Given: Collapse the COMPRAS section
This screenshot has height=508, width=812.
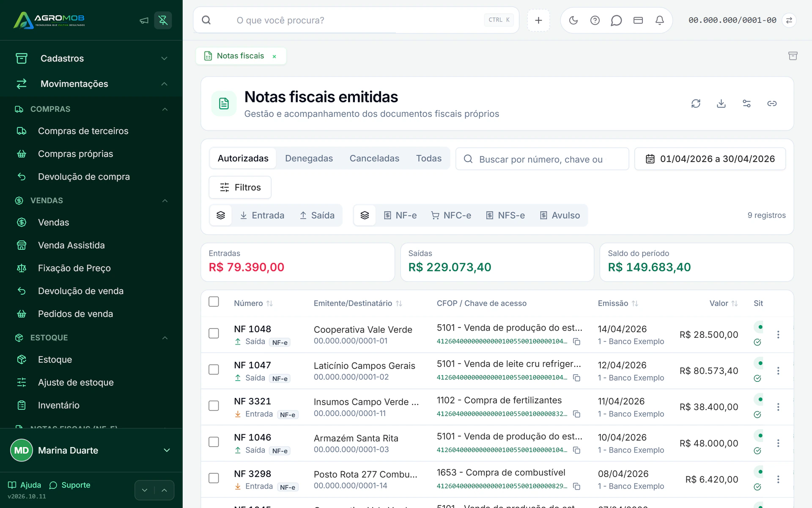Looking at the screenshot, I should coord(91,109).
